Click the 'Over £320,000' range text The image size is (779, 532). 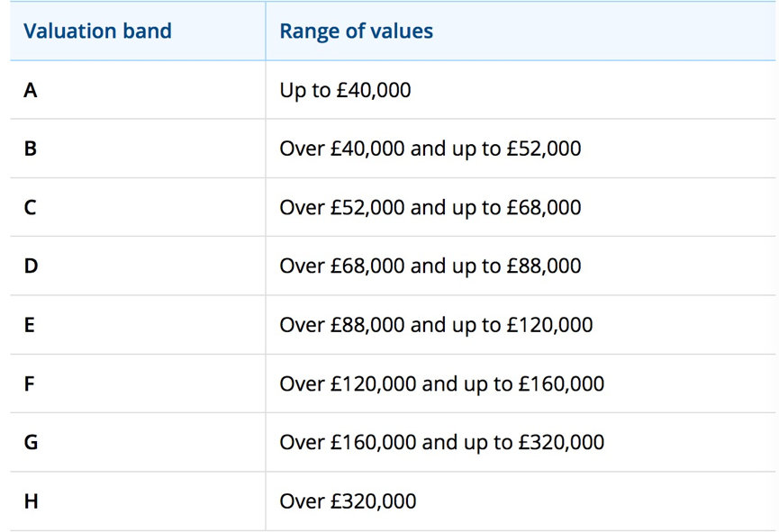click(348, 501)
